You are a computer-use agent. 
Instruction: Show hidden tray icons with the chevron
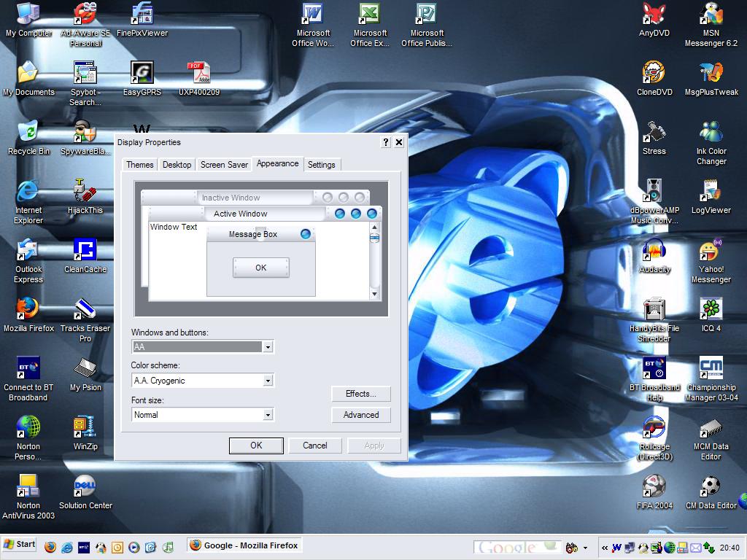point(605,548)
